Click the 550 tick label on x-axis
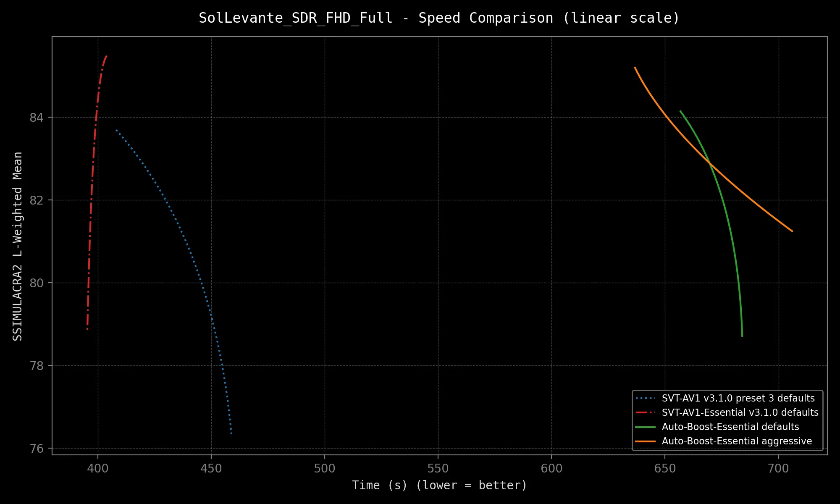The width and height of the screenshot is (840, 504). (438, 469)
